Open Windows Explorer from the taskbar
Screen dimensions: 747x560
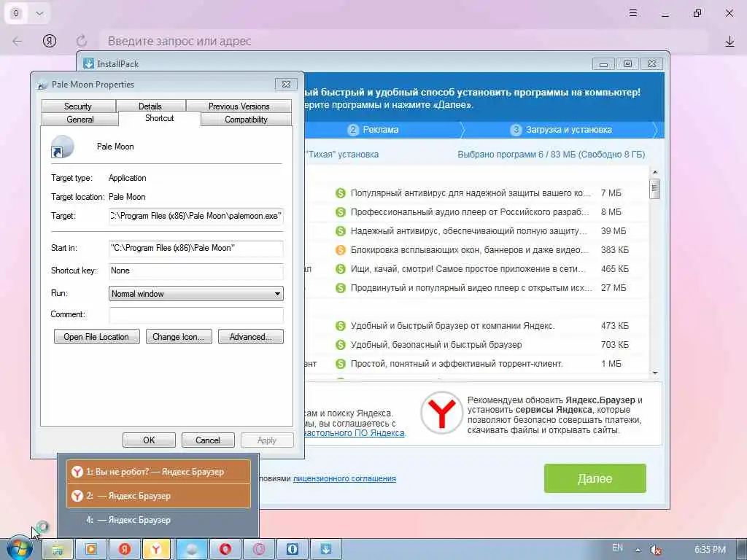point(57,550)
